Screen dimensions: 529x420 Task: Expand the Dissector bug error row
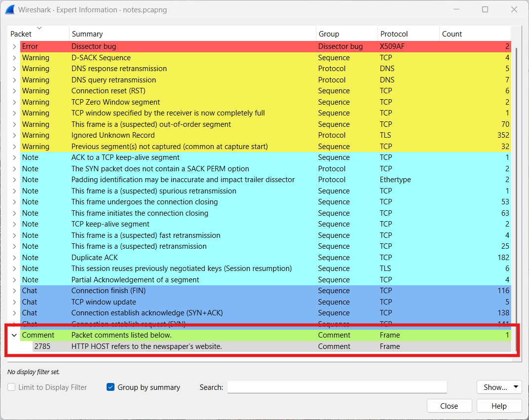tap(14, 46)
